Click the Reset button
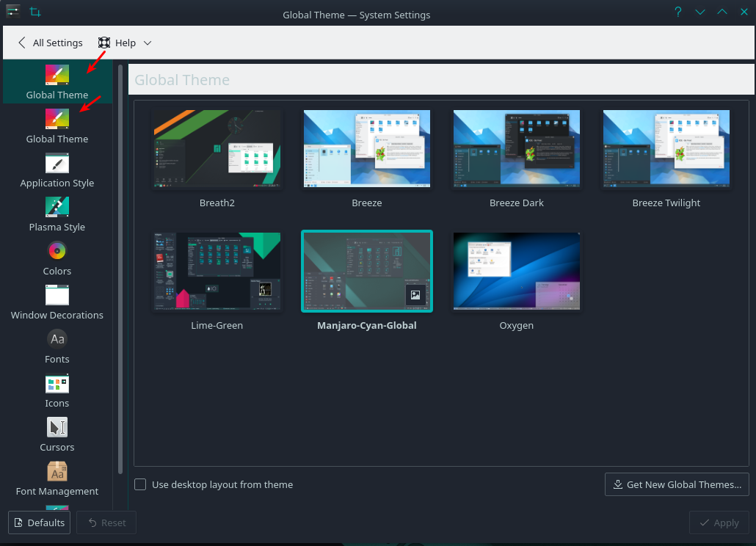The width and height of the screenshot is (756, 546). (x=106, y=523)
